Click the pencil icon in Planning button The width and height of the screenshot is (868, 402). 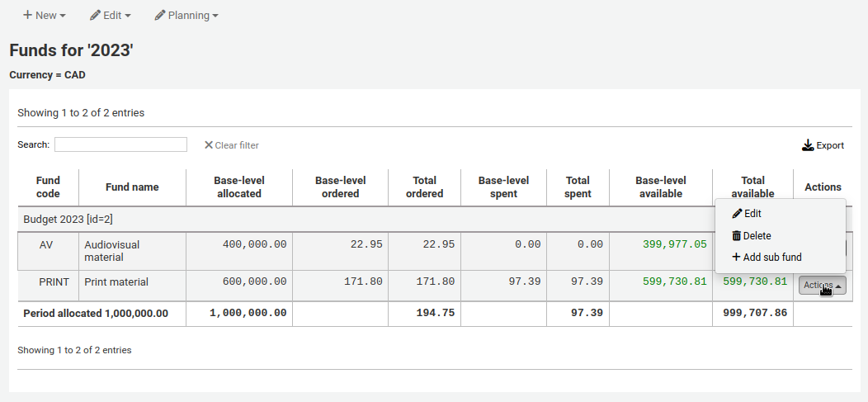[x=160, y=16]
